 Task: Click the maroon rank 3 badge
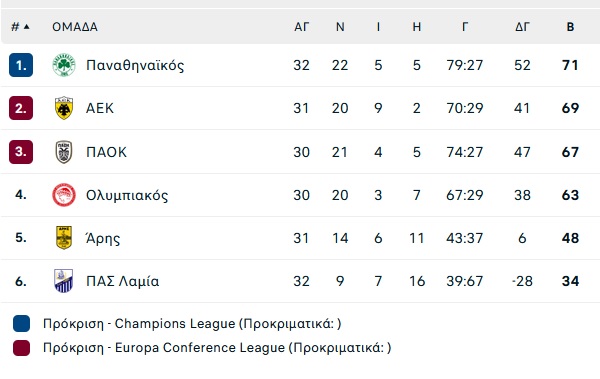point(21,152)
